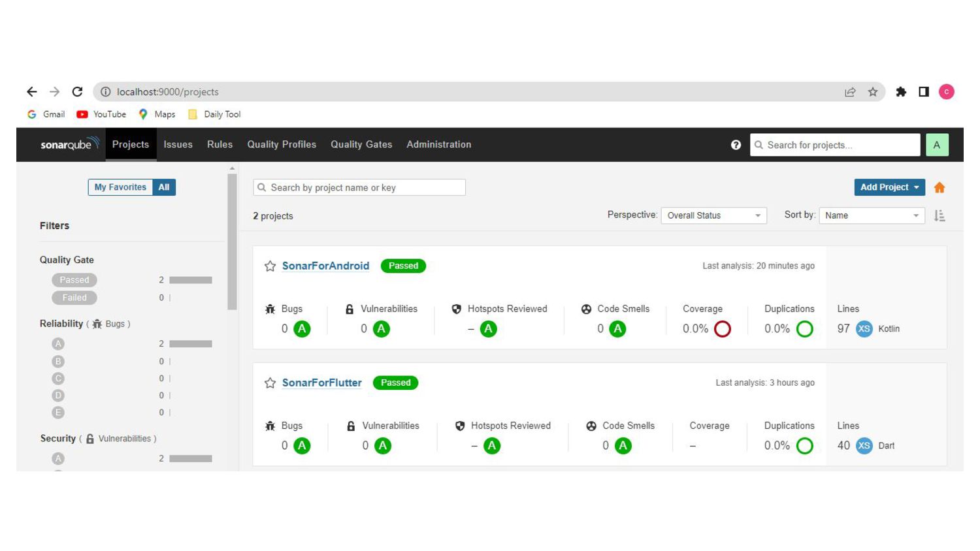The width and height of the screenshot is (980, 551).
Task: Click the site info icon in address bar
Action: coord(105,92)
